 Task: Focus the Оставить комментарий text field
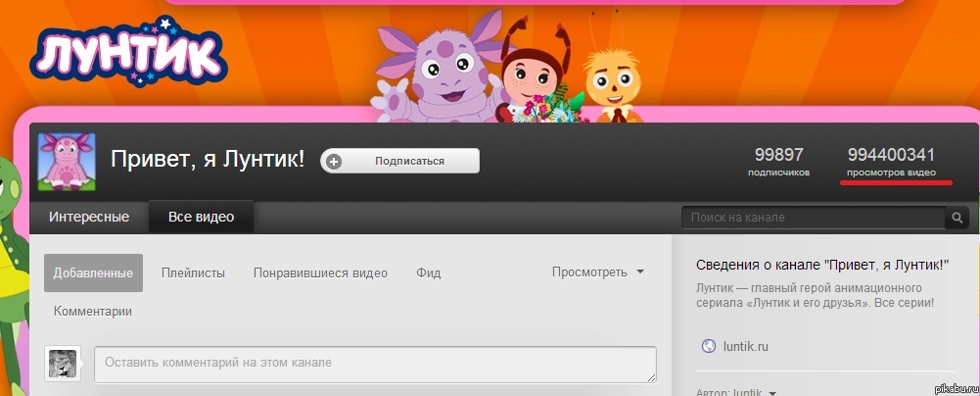[375, 363]
